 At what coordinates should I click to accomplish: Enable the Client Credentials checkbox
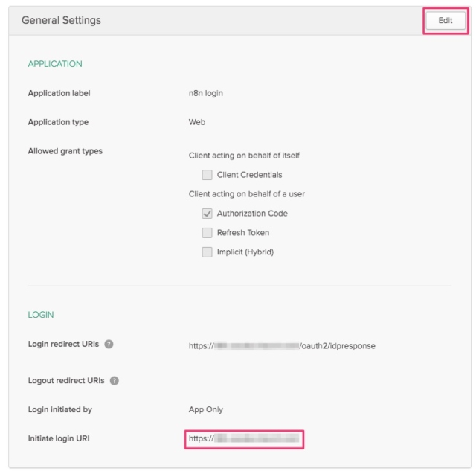[207, 175]
